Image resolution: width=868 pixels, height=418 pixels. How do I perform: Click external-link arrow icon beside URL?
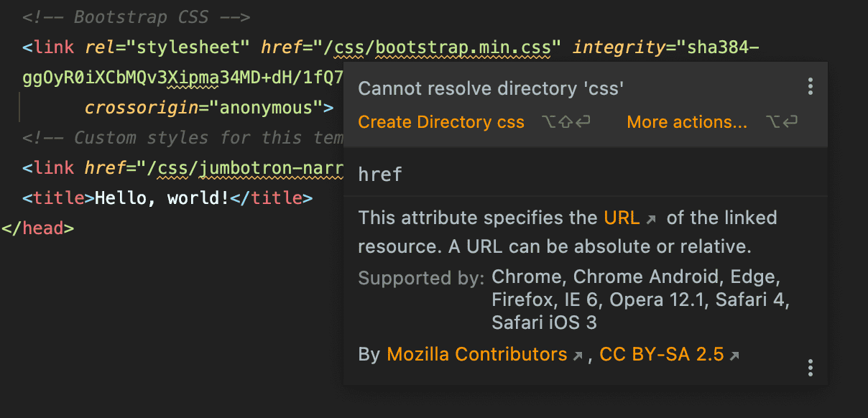click(652, 218)
